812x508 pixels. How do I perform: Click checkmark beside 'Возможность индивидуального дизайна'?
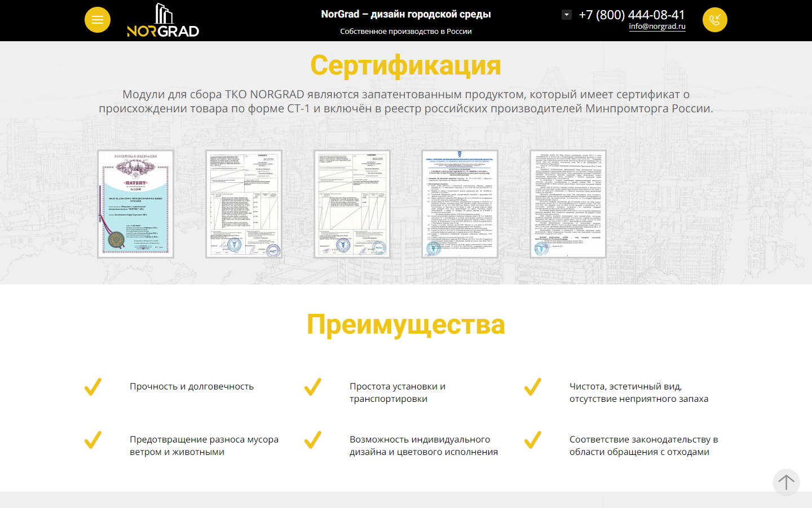pyautogui.click(x=313, y=440)
